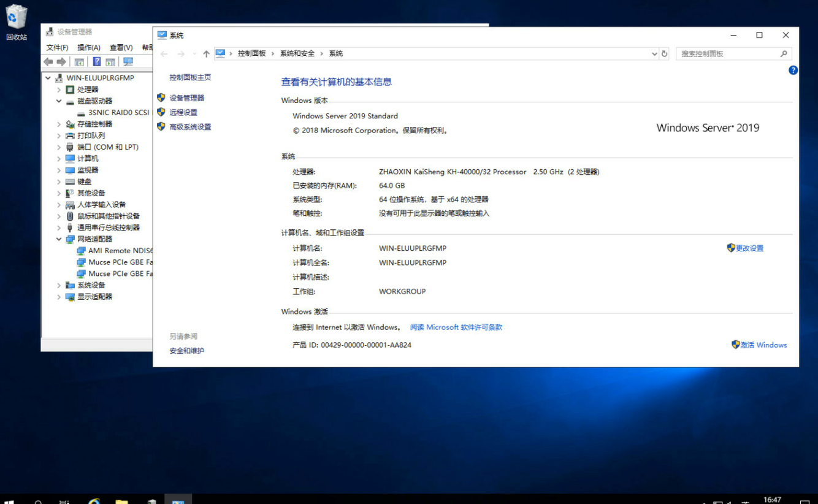Toggle the console tree icon in 设备管理器 toolbar
818x504 pixels.
tap(79, 62)
